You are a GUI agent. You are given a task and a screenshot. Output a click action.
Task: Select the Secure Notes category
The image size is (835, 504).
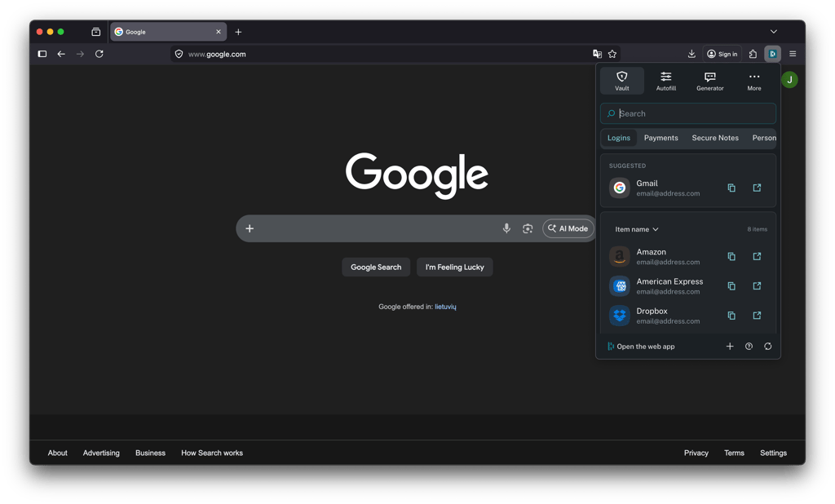pyautogui.click(x=715, y=138)
